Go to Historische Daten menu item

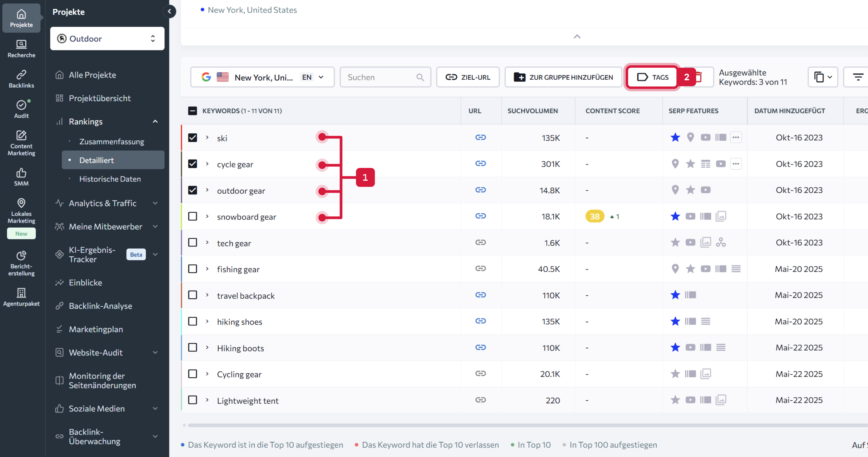(x=110, y=179)
